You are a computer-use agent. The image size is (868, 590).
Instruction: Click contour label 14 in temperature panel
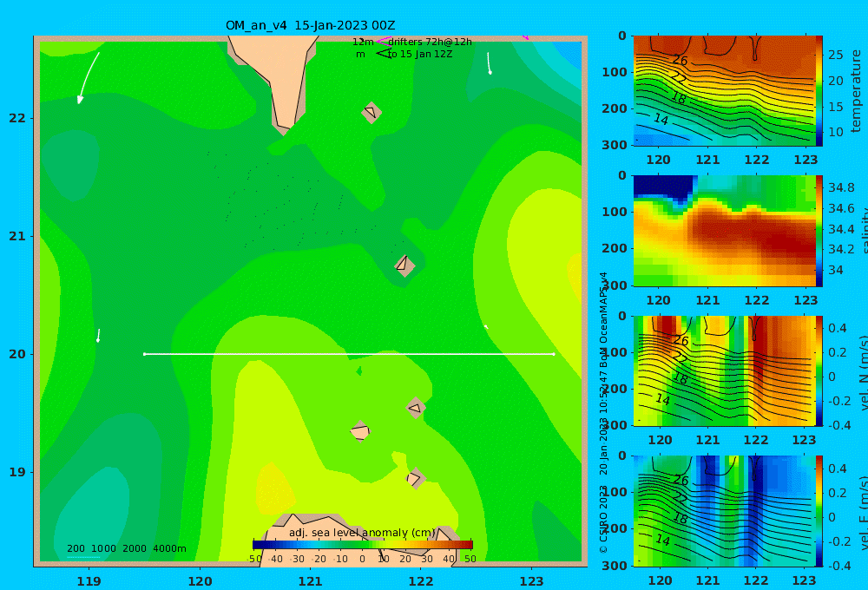click(661, 119)
